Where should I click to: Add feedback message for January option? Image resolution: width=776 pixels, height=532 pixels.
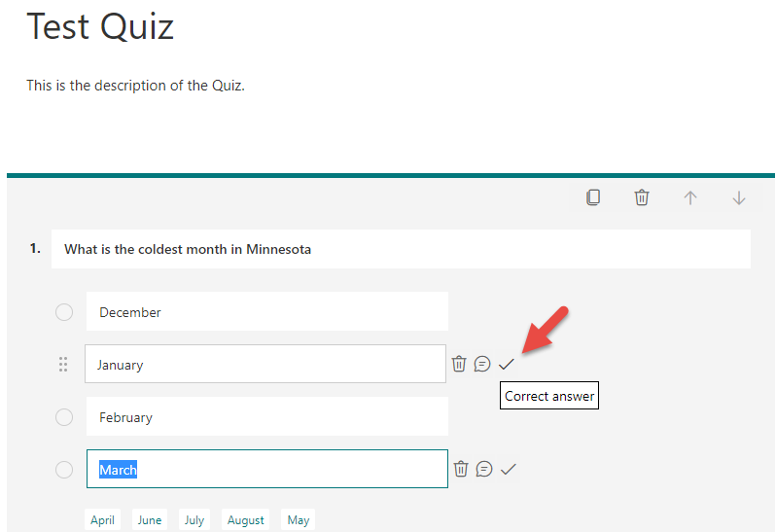click(482, 364)
